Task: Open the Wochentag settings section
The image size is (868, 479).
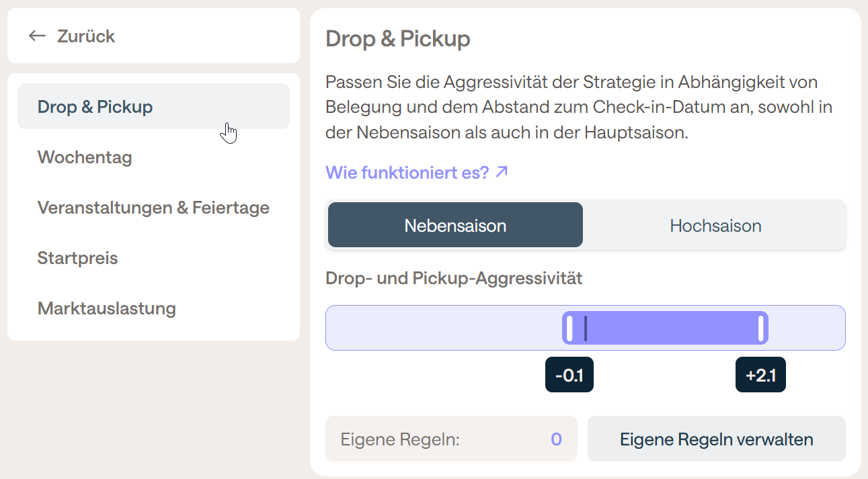Action: (x=85, y=157)
